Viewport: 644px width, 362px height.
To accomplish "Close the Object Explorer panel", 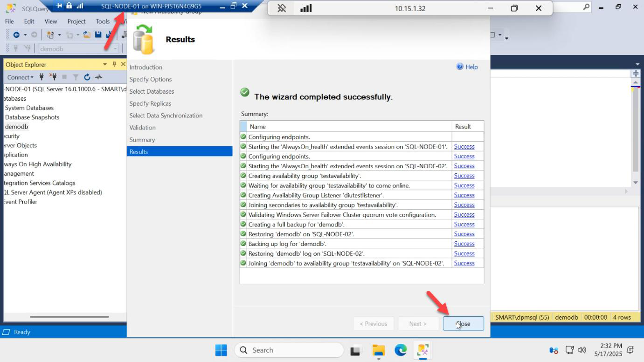I will pos(123,64).
